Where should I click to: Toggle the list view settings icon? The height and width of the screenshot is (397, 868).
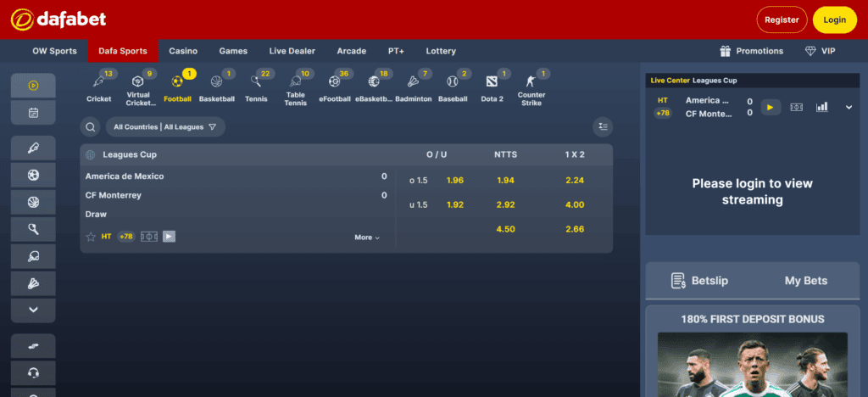point(603,126)
